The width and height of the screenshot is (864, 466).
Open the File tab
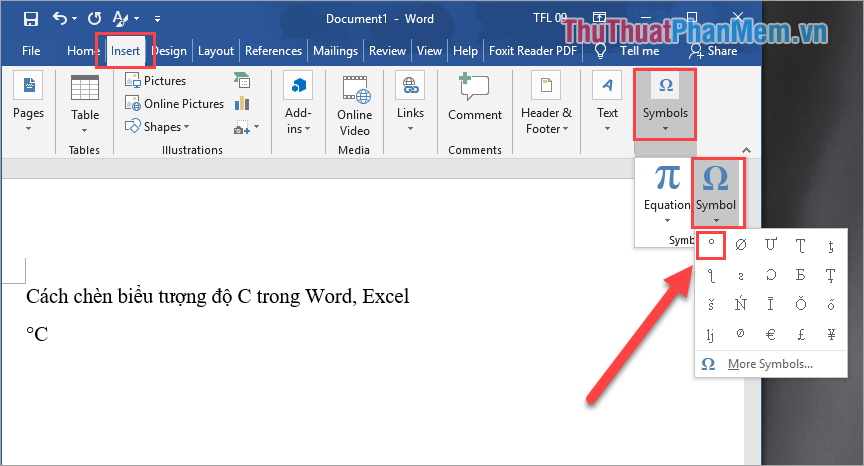(x=31, y=51)
